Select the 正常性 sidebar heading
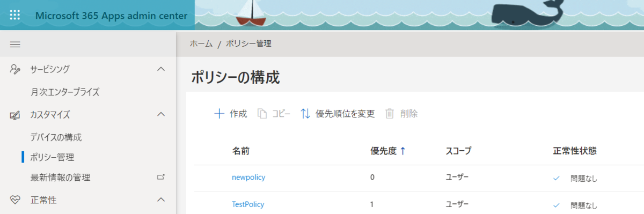 (43, 200)
